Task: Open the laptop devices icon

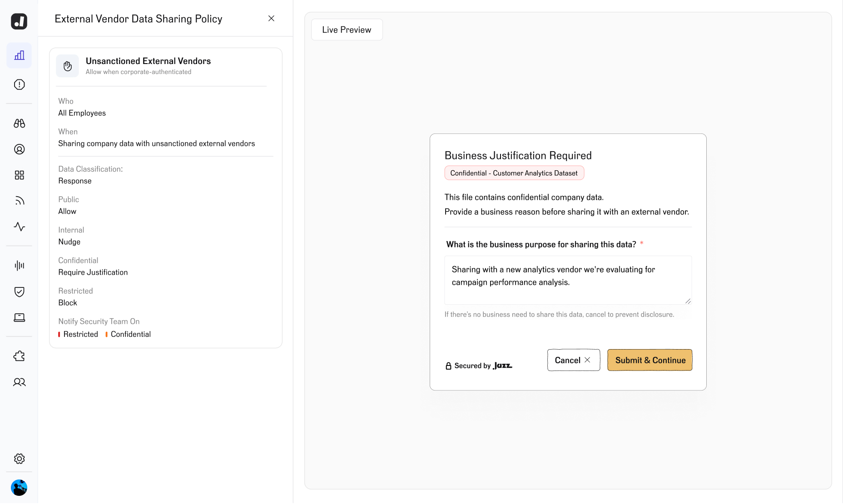Action: point(19,317)
